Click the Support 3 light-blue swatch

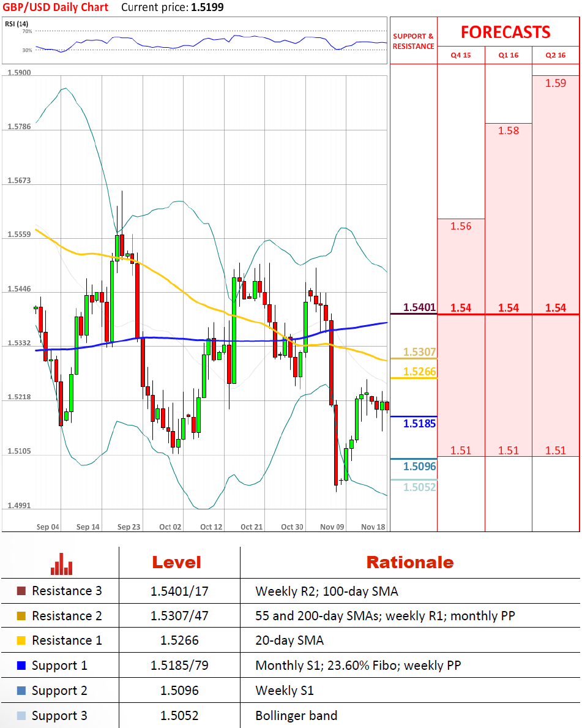[x=21, y=716]
